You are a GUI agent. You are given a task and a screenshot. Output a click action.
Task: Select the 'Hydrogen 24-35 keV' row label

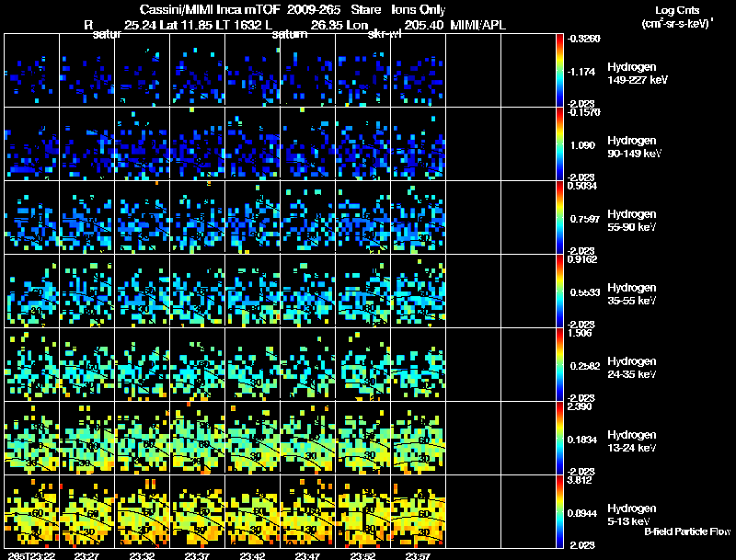632,368
